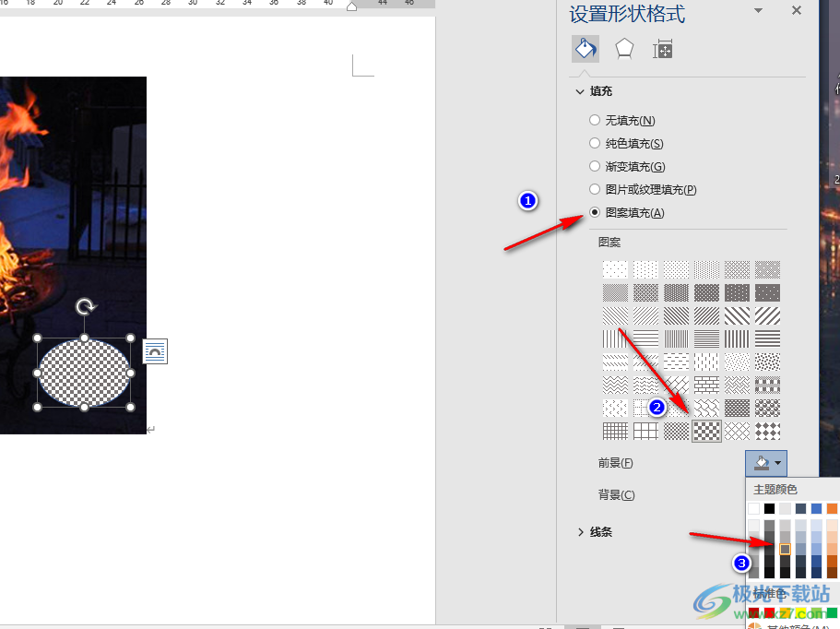Choose the shingle pattern swatch

click(706, 408)
